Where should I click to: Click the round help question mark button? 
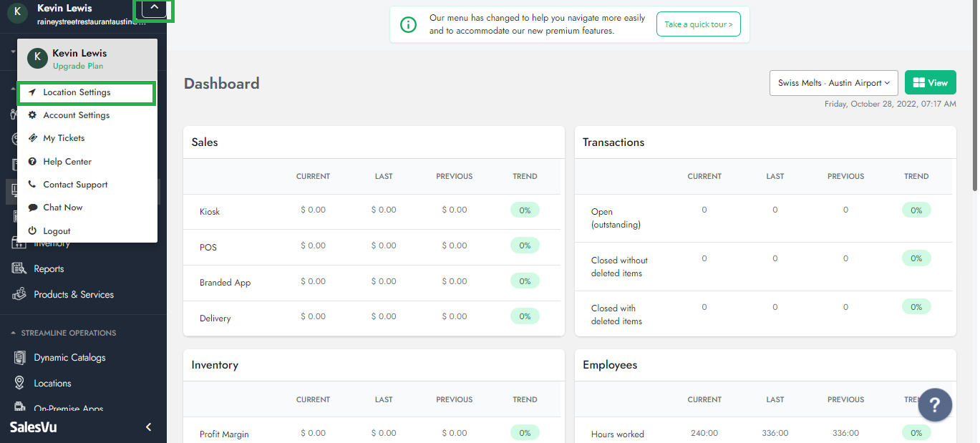[934, 405]
